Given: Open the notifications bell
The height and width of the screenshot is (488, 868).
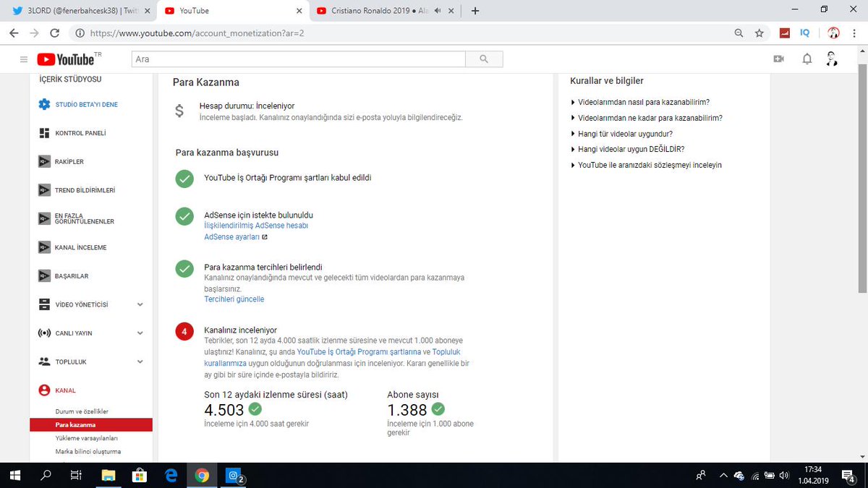Looking at the screenshot, I should 807,59.
